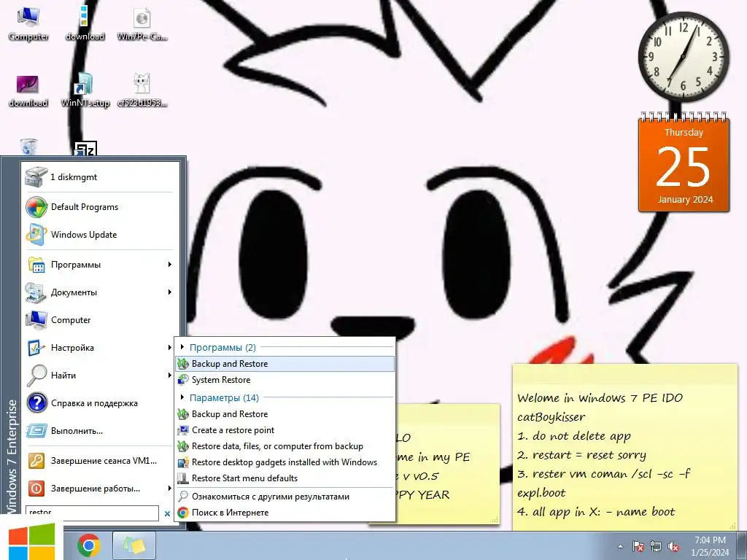Select System Restore search result

point(285,380)
